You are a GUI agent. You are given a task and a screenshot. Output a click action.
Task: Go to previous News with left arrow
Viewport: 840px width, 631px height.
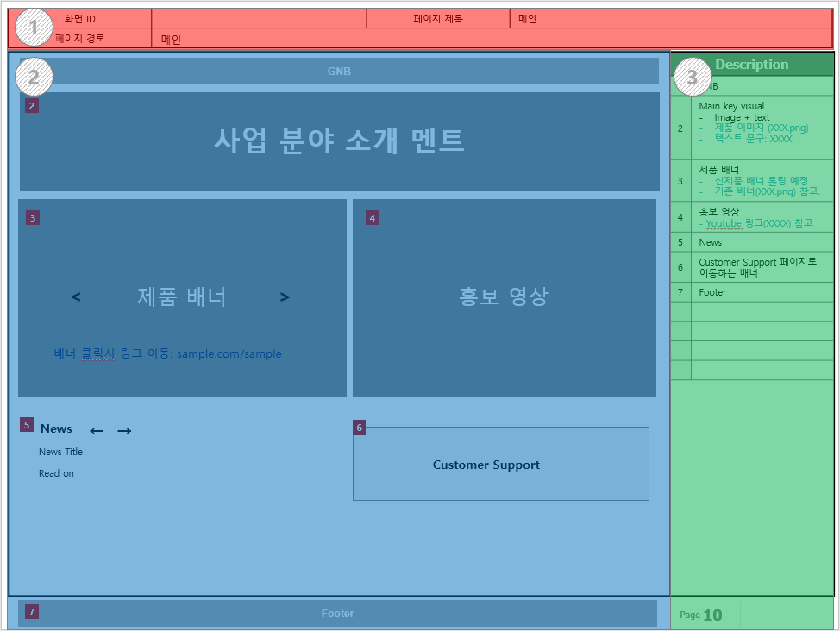97,431
